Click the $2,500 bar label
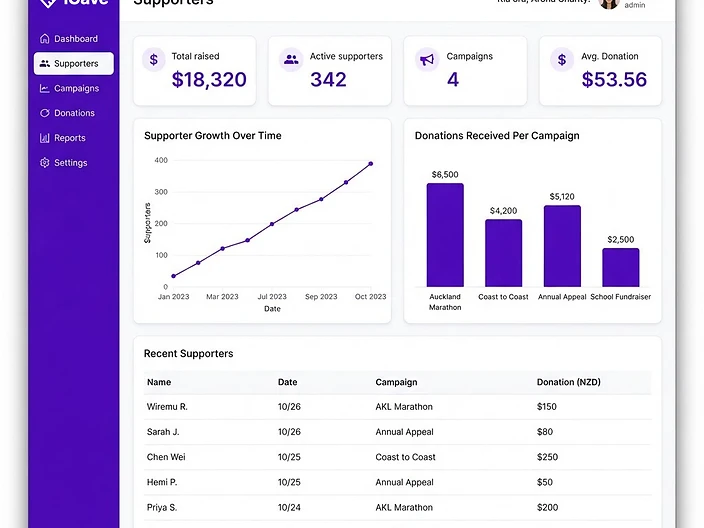704x528 pixels. [x=620, y=240]
